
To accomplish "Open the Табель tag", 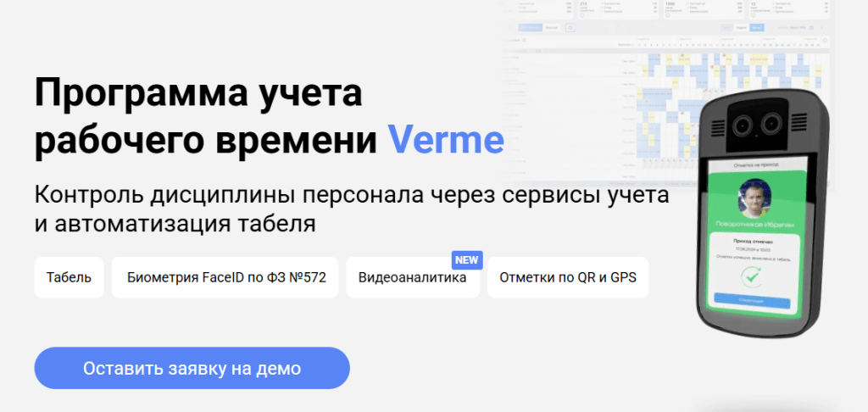I will [69, 277].
